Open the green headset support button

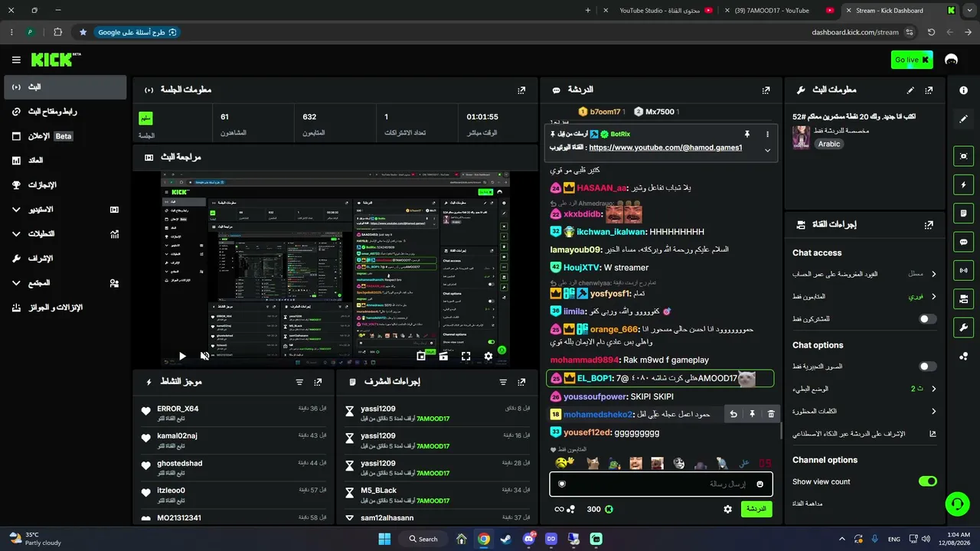tap(957, 503)
